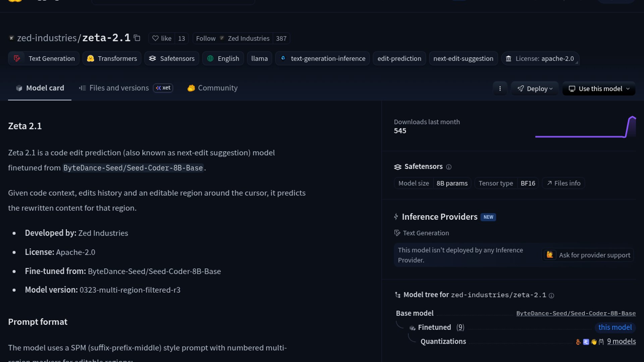Open follower count 387
Image resolution: width=644 pixels, height=362 pixels.
pyautogui.click(x=281, y=38)
